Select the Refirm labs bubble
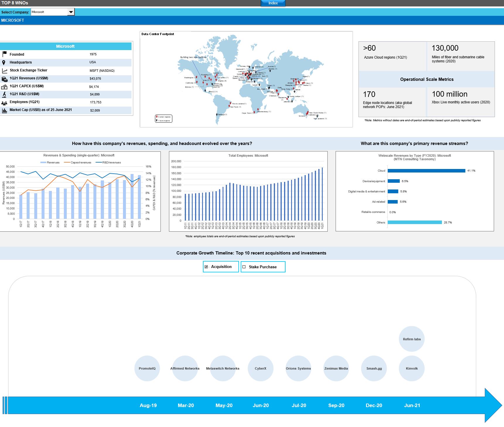Viewport: 504px width, 427px height. (x=412, y=339)
